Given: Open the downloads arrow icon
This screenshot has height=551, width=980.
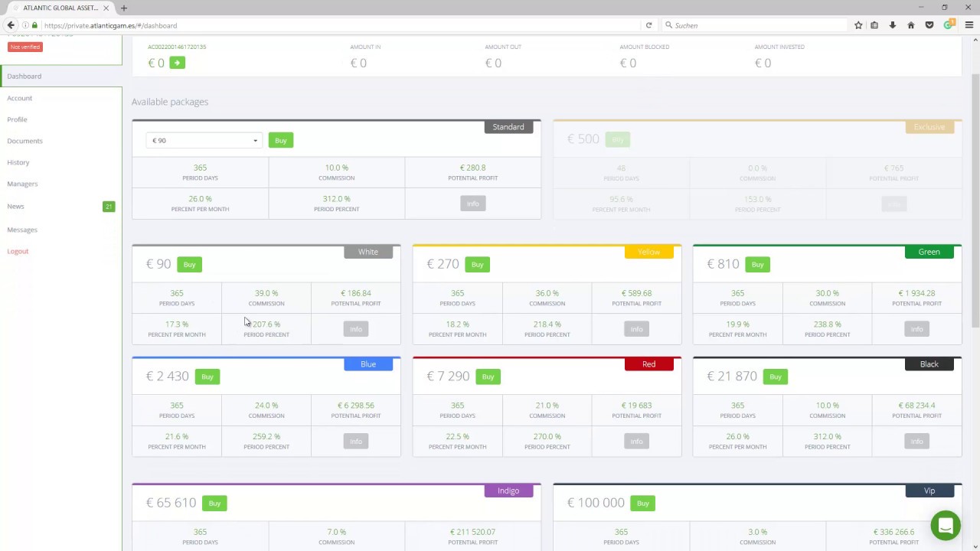Looking at the screenshot, I should 892,25.
